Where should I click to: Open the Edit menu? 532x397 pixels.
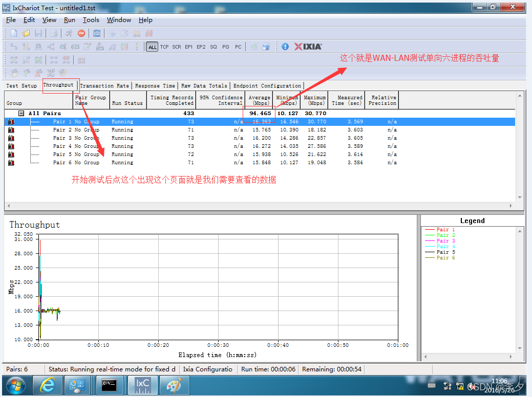(x=29, y=20)
